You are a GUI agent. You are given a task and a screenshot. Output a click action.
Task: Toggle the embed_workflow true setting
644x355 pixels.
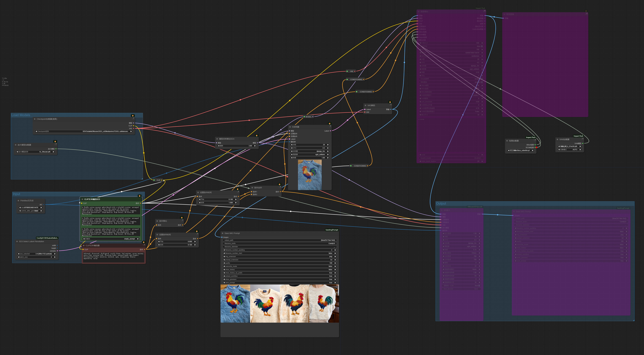point(280,276)
